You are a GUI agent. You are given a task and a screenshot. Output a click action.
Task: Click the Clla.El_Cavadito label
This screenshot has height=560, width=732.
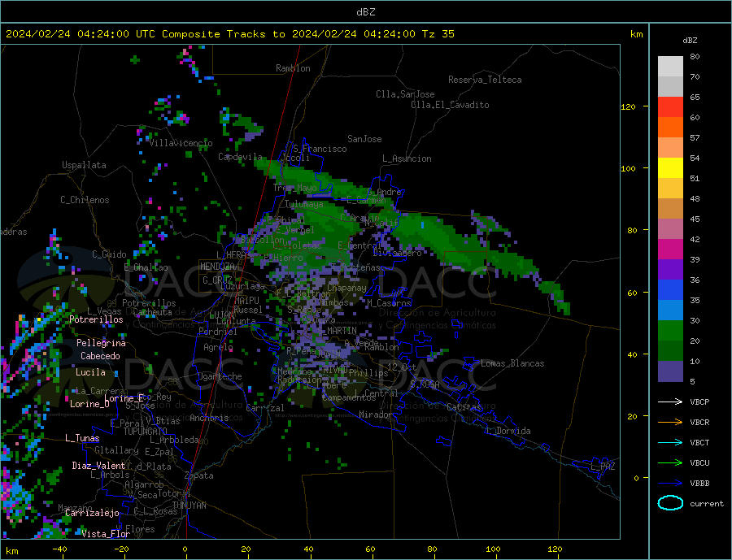pyautogui.click(x=450, y=105)
